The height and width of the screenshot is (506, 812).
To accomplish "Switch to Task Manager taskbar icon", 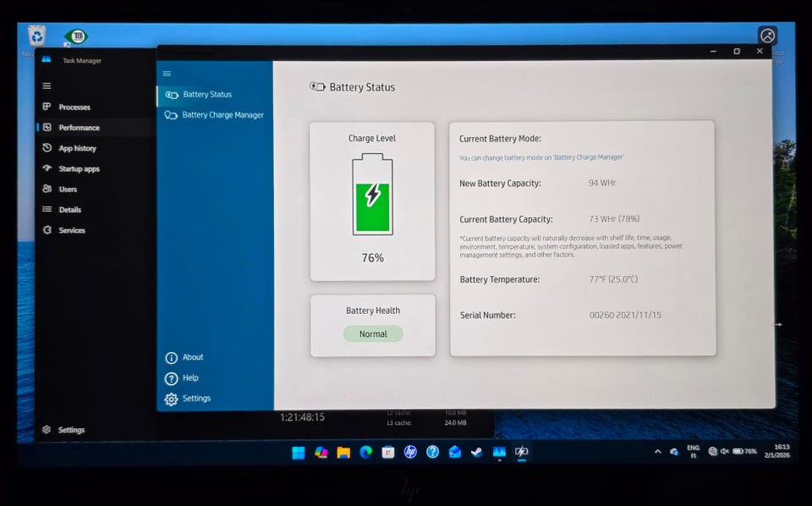I will click(x=499, y=453).
